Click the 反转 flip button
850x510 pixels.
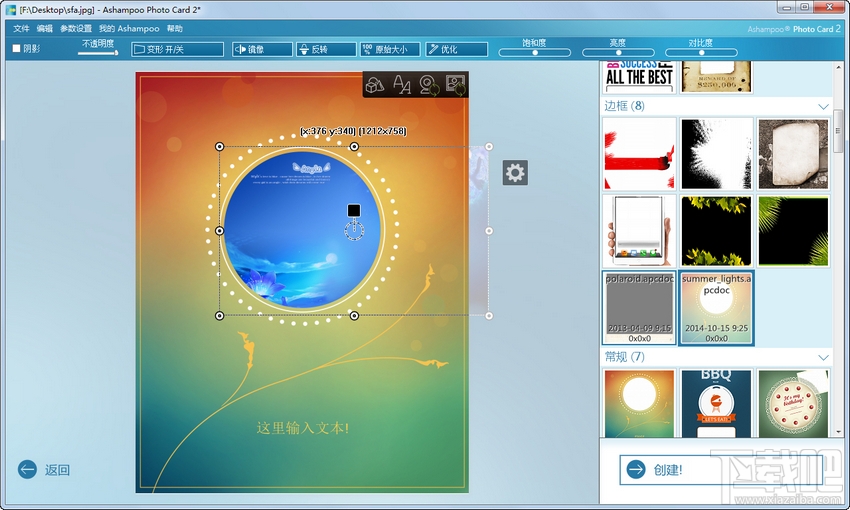[326, 49]
